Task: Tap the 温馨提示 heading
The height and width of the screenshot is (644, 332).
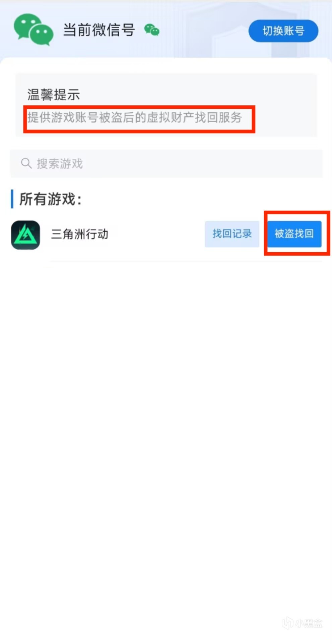Action: click(54, 95)
